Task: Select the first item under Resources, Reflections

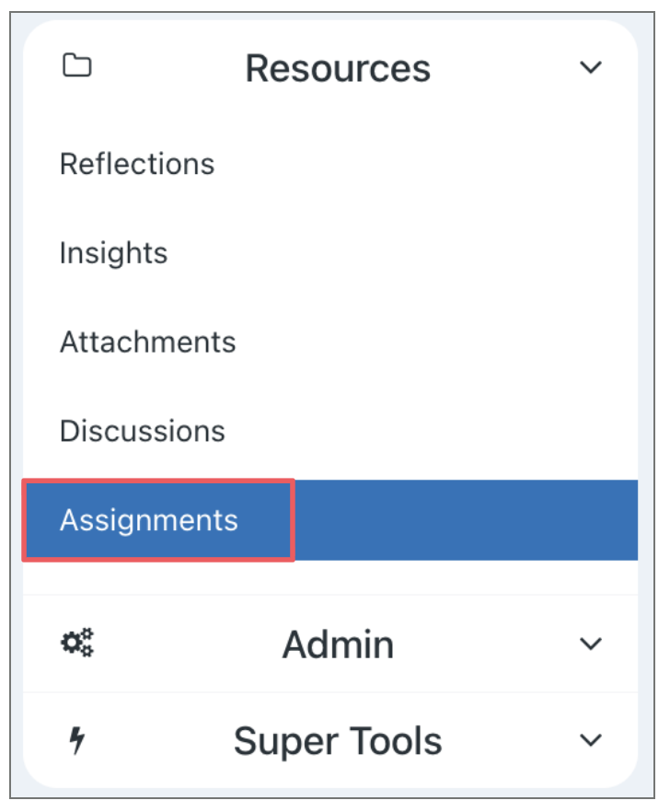Action: click(137, 164)
